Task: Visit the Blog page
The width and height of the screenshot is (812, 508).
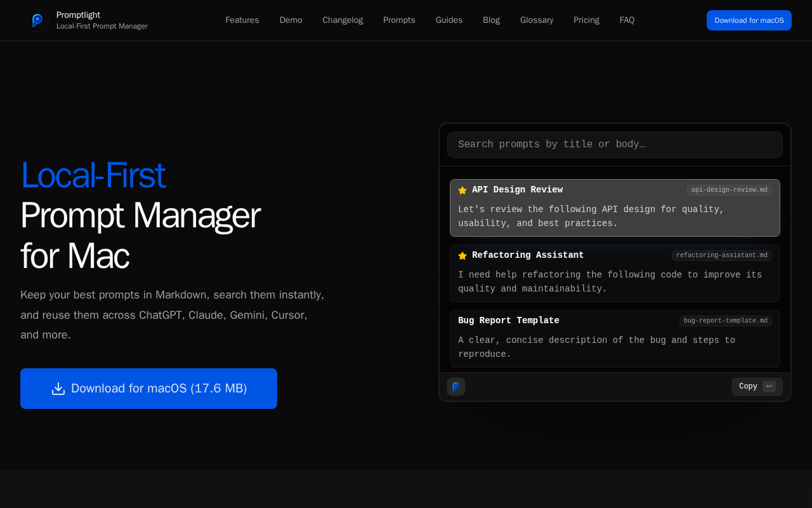Action: coord(491,20)
